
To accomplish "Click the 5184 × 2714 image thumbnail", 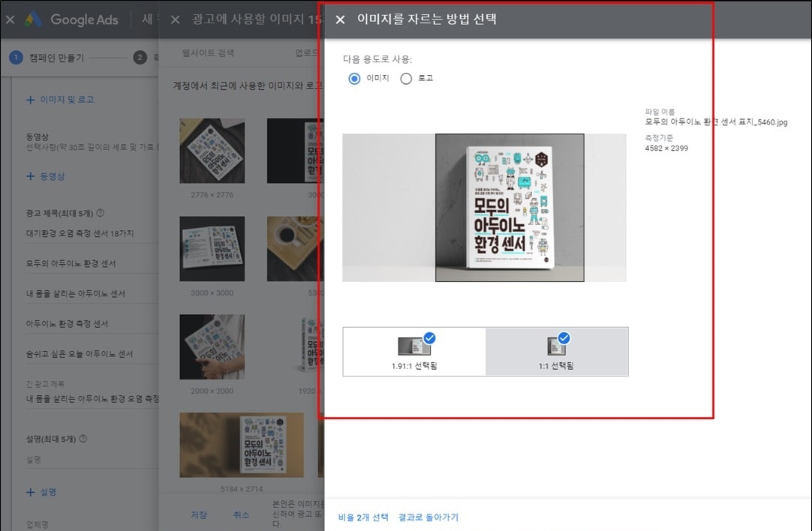I will click(242, 445).
